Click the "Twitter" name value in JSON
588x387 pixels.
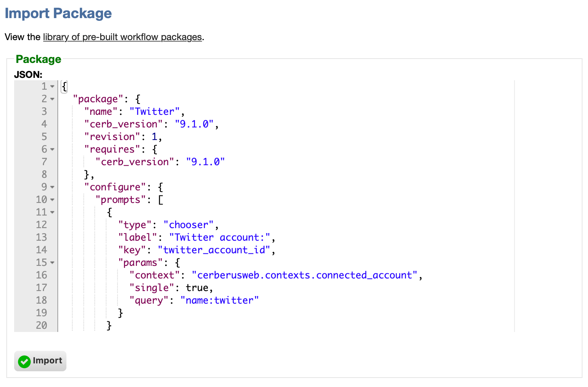[x=154, y=112]
